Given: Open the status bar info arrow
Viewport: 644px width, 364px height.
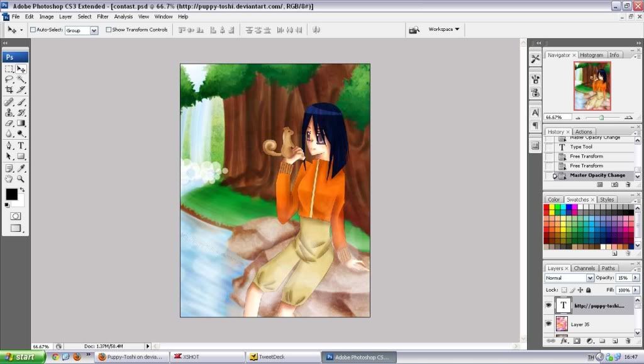Looking at the screenshot, I should point(148,346).
